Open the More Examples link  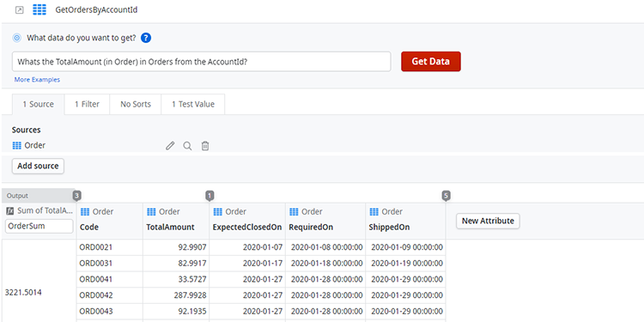click(x=37, y=80)
